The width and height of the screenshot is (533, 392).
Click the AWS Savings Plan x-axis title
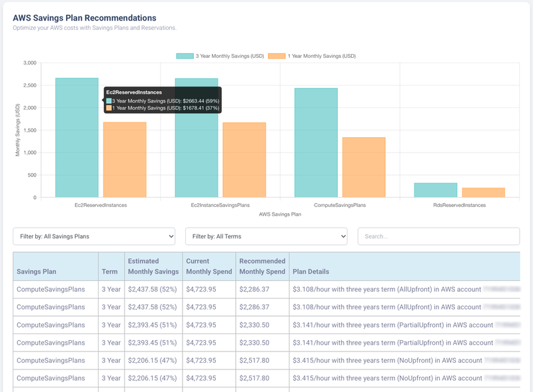pos(280,214)
